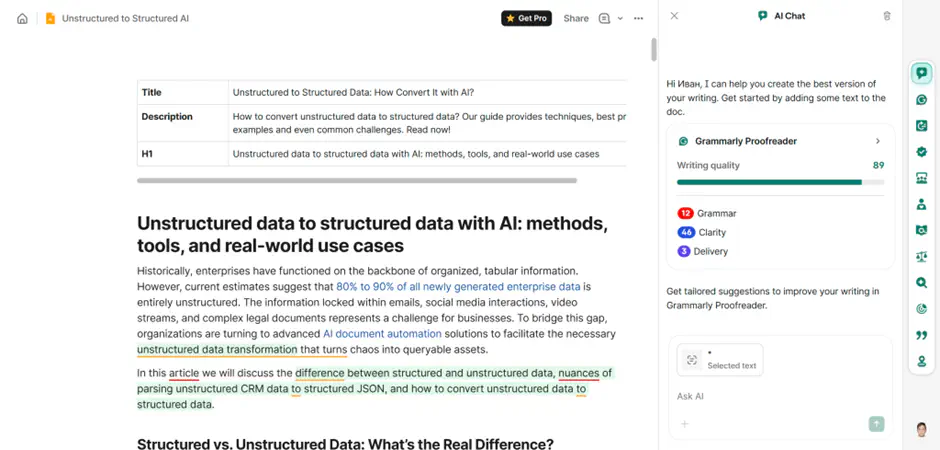Click the user avatar at bottom right
Viewport: 940px width, 450px height.
pyautogui.click(x=921, y=429)
